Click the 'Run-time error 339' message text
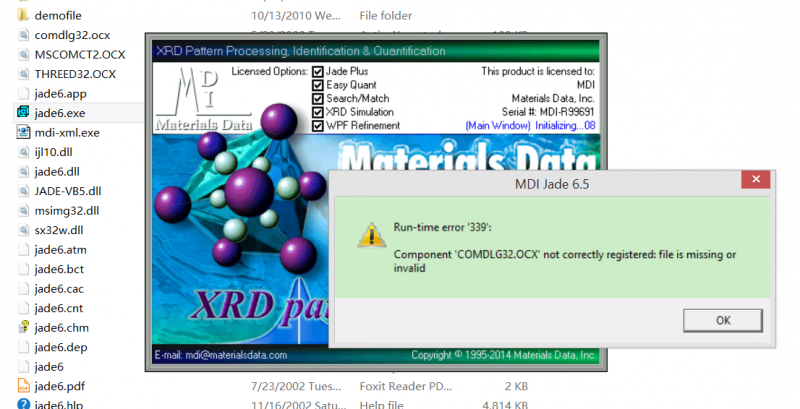Viewport: 800px width, 409px height. 442,227
